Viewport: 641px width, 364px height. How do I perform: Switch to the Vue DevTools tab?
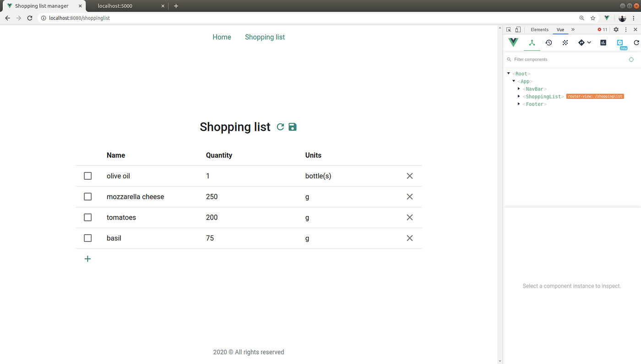pos(560,30)
